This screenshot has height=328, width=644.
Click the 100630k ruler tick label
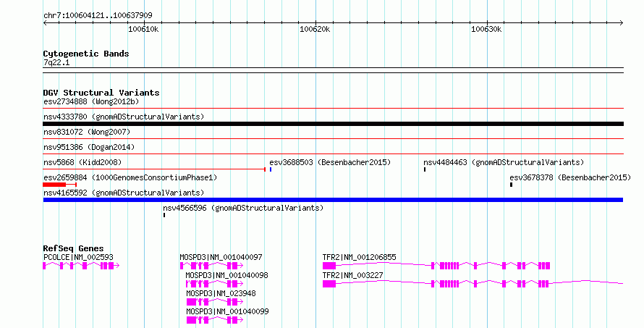click(x=486, y=29)
